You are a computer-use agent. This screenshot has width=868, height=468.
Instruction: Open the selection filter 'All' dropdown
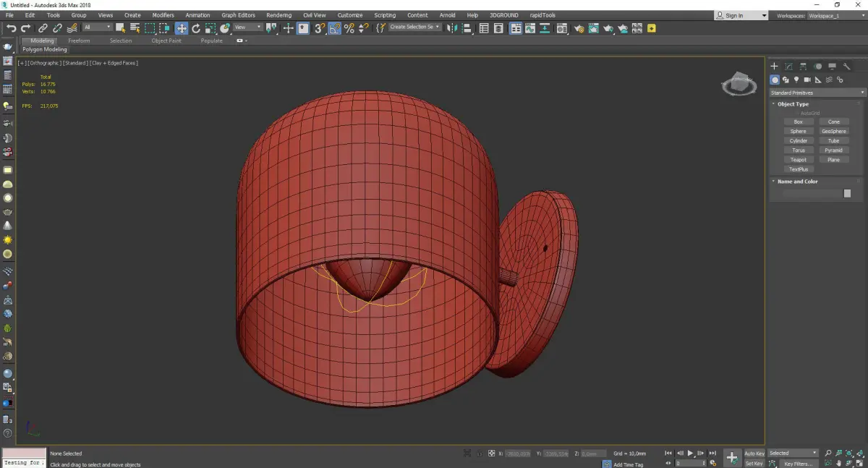coord(97,27)
